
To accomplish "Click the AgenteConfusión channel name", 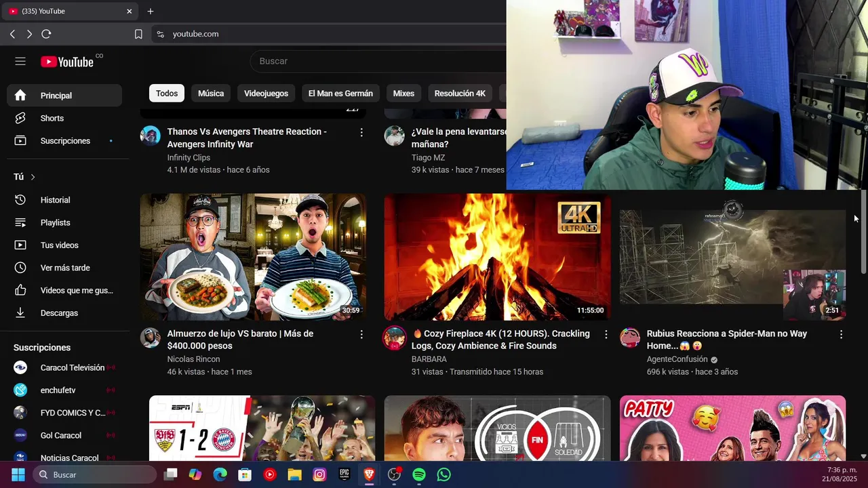I will click(x=677, y=359).
